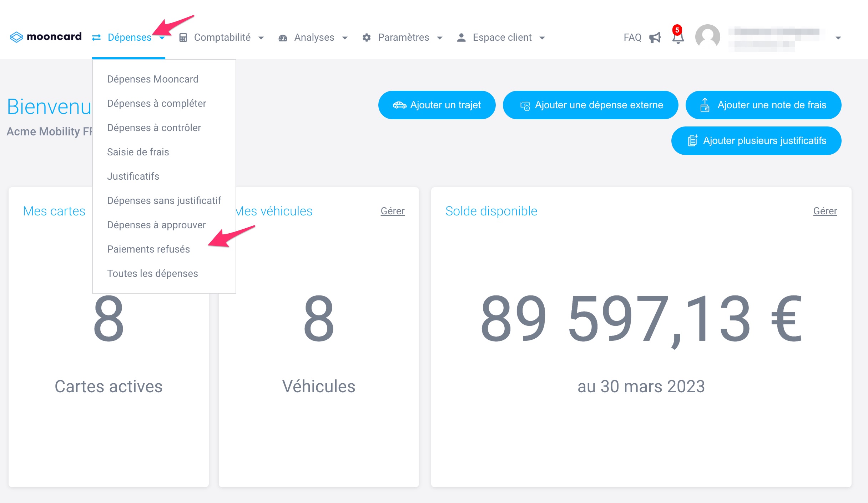This screenshot has height=503, width=868.
Task: Click the mooncard logo
Action: point(45,36)
